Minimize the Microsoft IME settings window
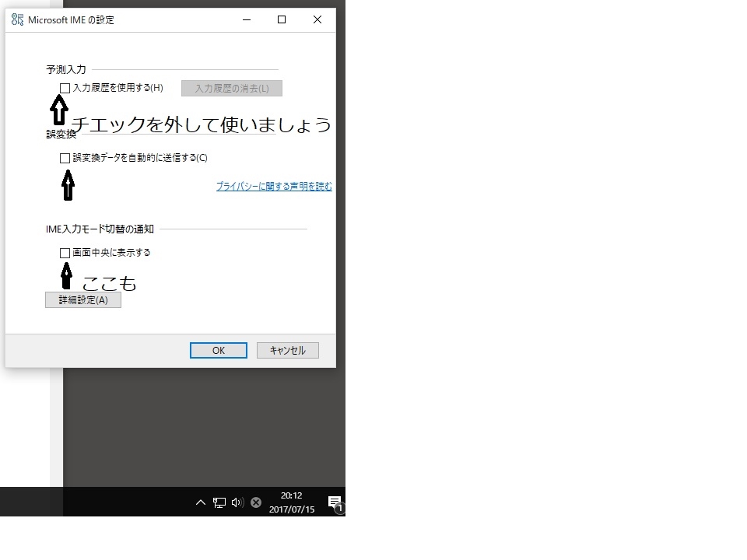Viewport: 747px width, 560px height. point(247,19)
